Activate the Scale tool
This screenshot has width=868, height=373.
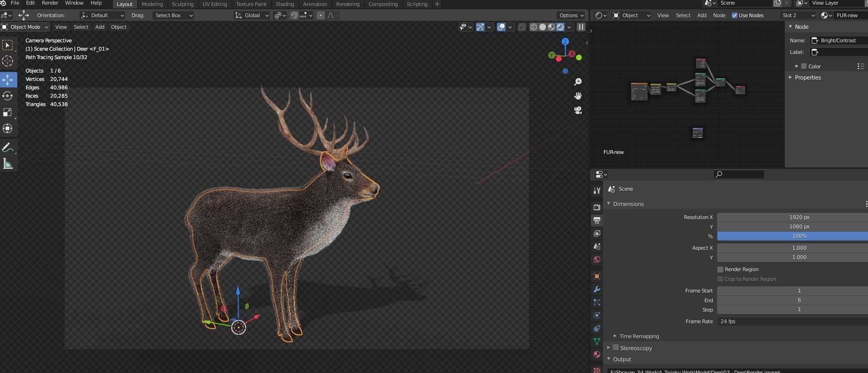coord(7,112)
